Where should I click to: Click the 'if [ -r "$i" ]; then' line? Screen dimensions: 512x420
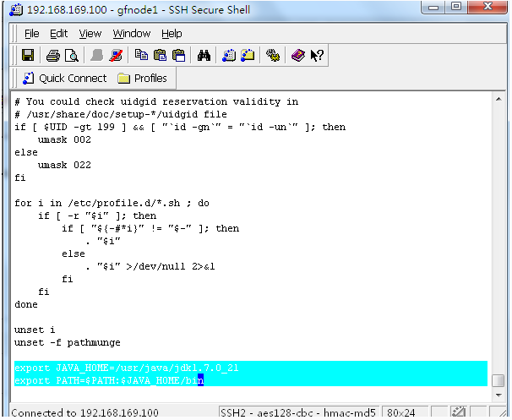(x=97, y=215)
